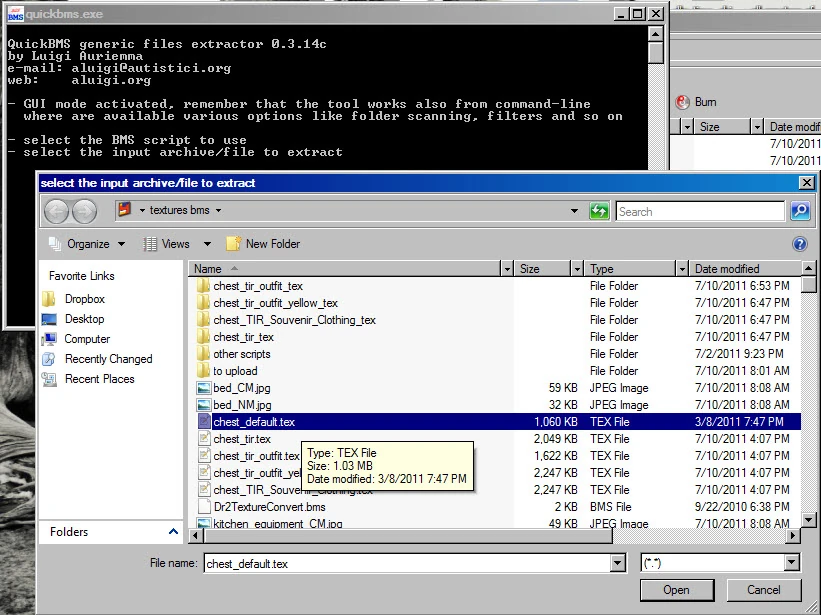Click the green refresh icon beside address bar
821x615 pixels.
(x=599, y=211)
